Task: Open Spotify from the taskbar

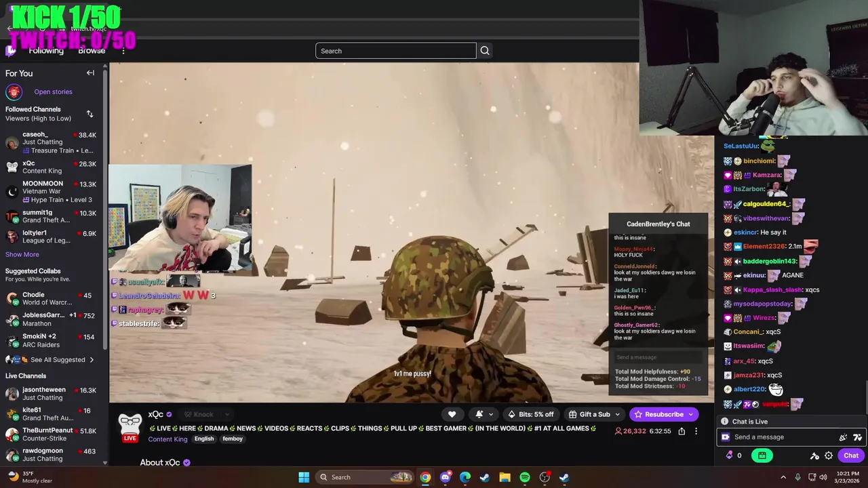Action: (x=525, y=477)
